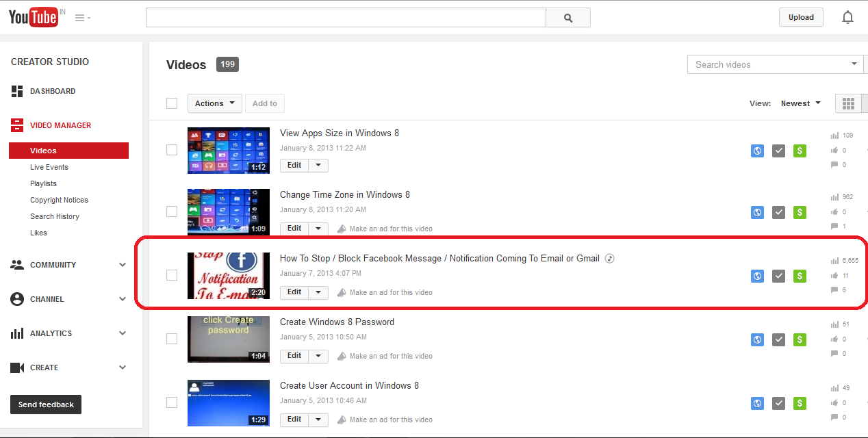Image resolution: width=868 pixels, height=438 pixels.
Task: Click the main YouTube search field
Action: click(346, 18)
